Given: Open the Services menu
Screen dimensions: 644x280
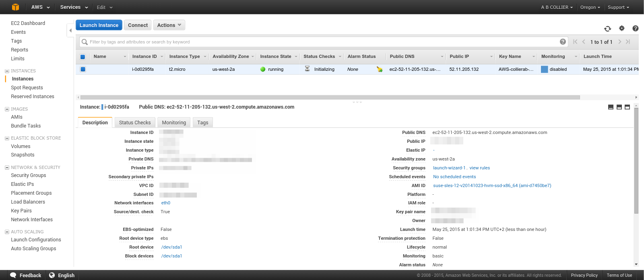Looking at the screenshot, I should tap(74, 7).
